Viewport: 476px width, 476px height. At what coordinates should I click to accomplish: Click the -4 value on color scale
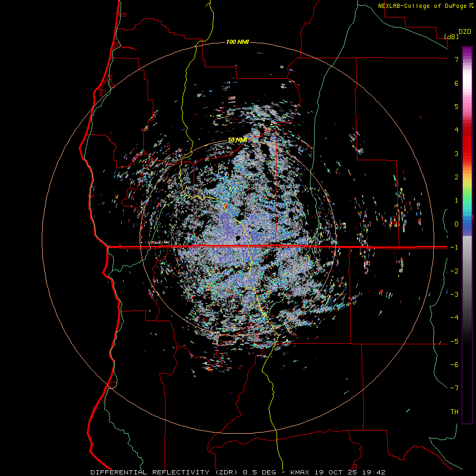454,318
